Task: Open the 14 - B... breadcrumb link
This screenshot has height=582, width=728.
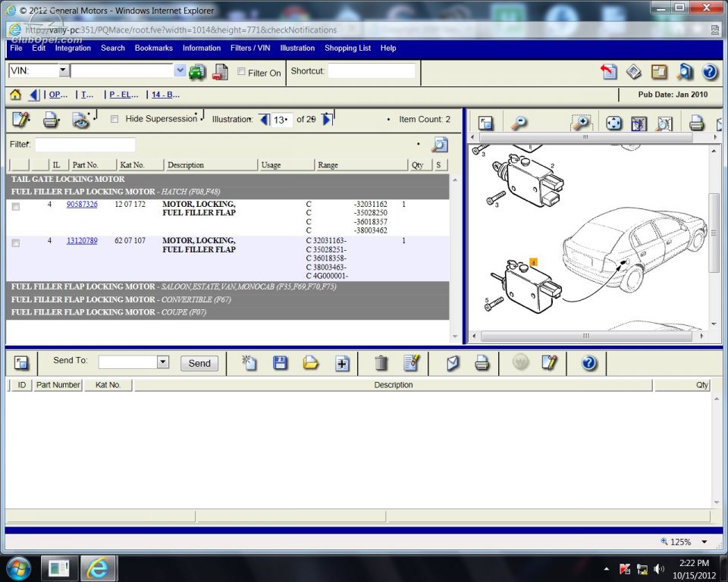Action: click(x=165, y=95)
